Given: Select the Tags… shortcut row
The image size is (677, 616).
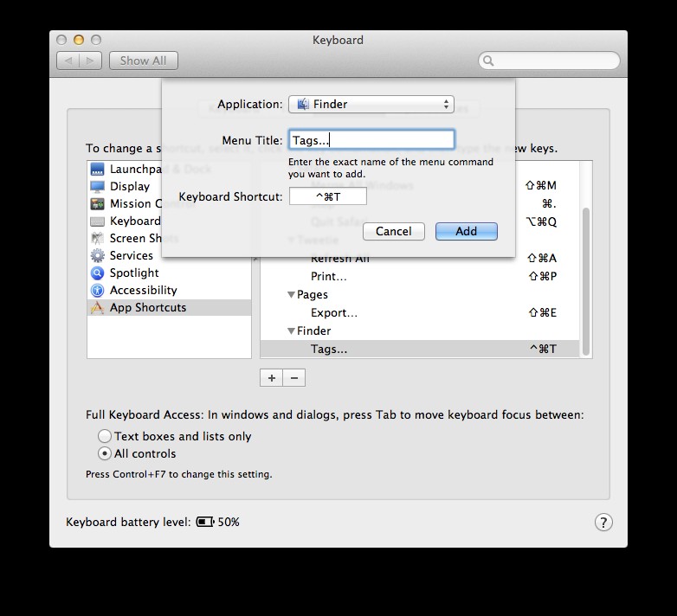Looking at the screenshot, I should pyautogui.click(x=420, y=349).
